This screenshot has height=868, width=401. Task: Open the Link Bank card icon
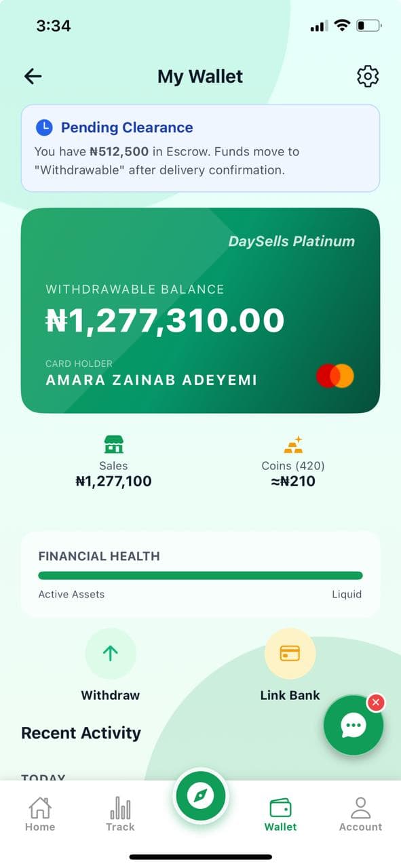tap(290, 653)
